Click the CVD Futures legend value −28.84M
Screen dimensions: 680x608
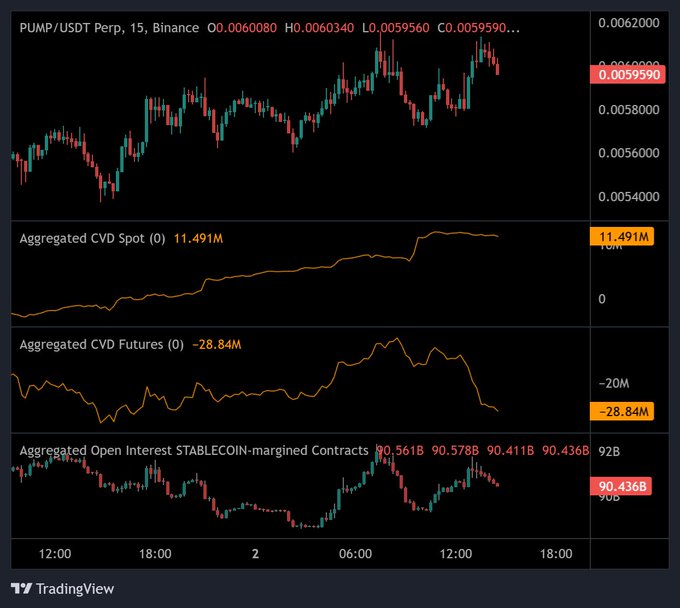click(216, 345)
